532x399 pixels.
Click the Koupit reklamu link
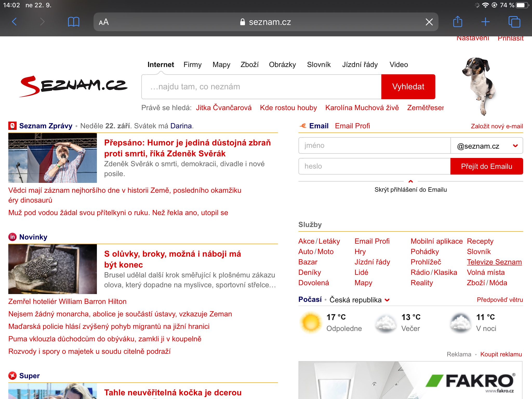coord(501,354)
